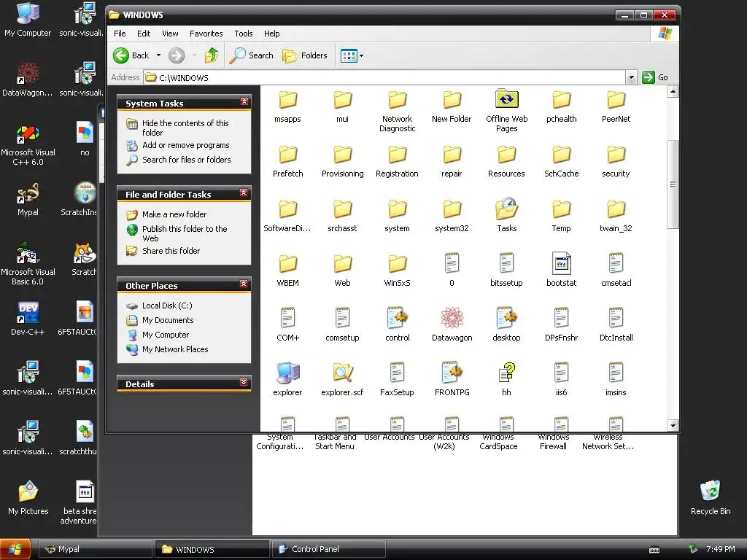Viewport: 747px width, 560px height.
Task: Open the Address bar dropdown list
Action: pyautogui.click(x=631, y=77)
